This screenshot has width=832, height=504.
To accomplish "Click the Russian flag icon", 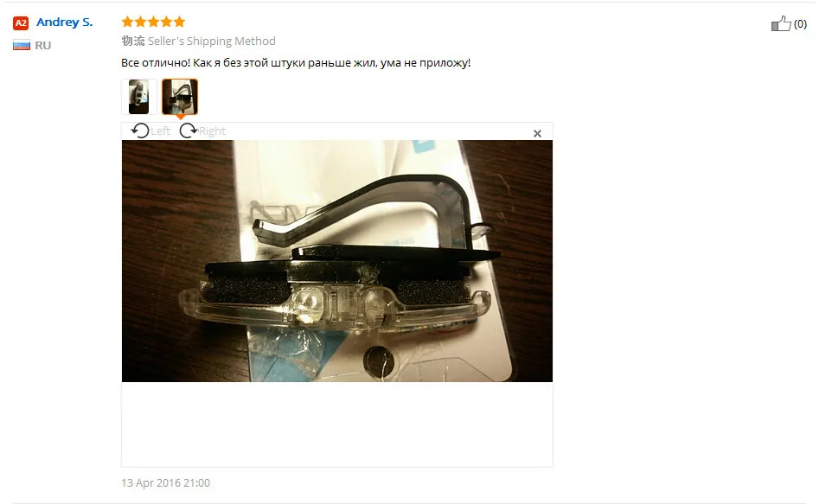I will click(22, 45).
